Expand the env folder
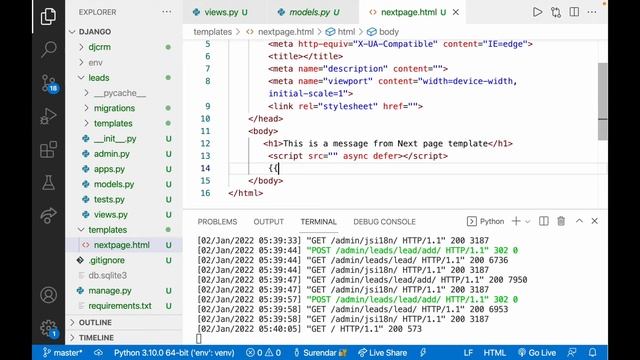The width and height of the screenshot is (640, 360). (x=96, y=62)
